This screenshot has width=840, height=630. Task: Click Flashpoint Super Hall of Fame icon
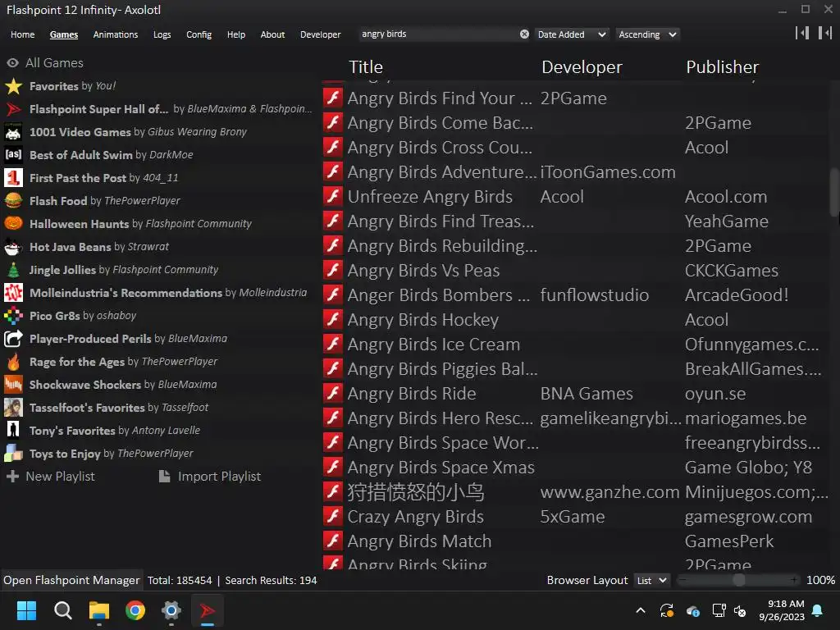click(13, 109)
